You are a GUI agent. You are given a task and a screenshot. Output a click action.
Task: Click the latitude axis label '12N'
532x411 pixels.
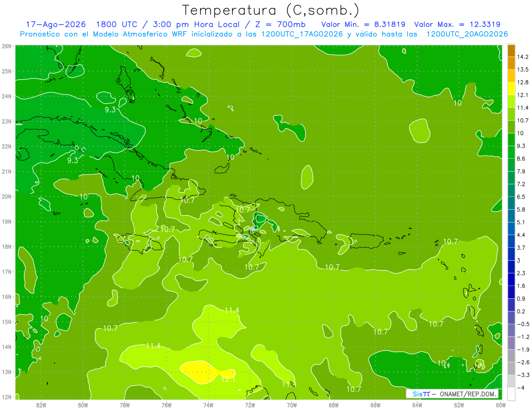(x=7, y=397)
